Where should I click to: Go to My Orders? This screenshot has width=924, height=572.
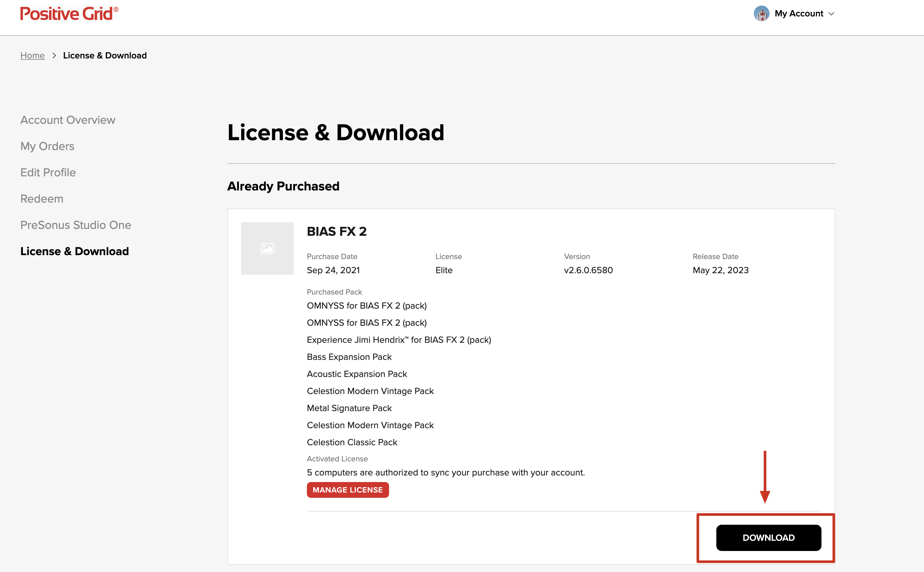pyautogui.click(x=47, y=146)
